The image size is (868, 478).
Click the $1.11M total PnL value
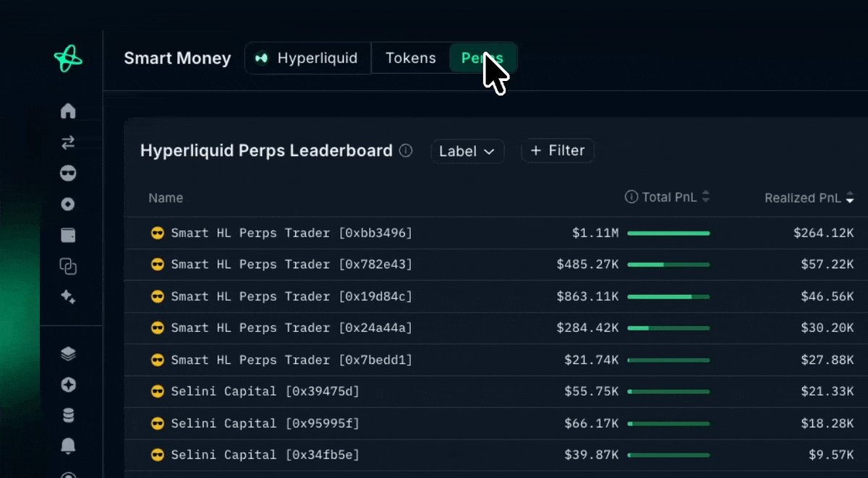pyautogui.click(x=595, y=233)
